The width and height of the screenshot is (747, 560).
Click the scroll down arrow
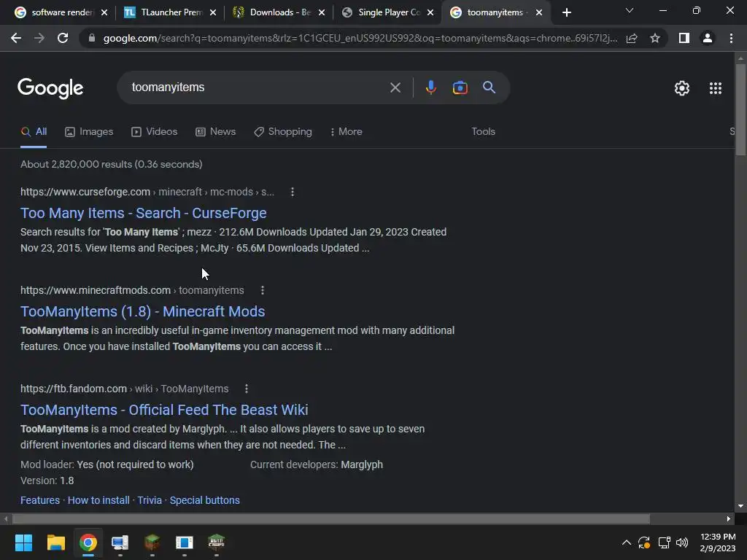pyautogui.click(x=740, y=506)
